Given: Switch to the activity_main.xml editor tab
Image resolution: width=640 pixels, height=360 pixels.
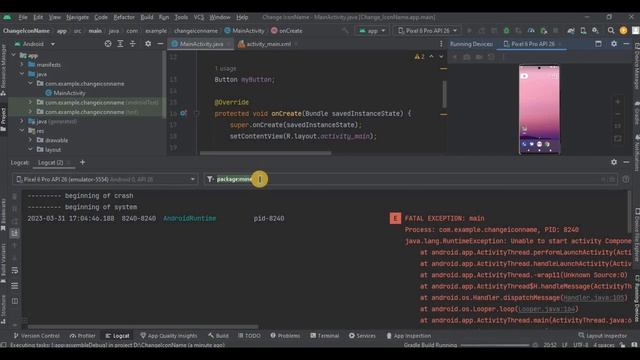Looking at the screenshot, I should 268,44.
